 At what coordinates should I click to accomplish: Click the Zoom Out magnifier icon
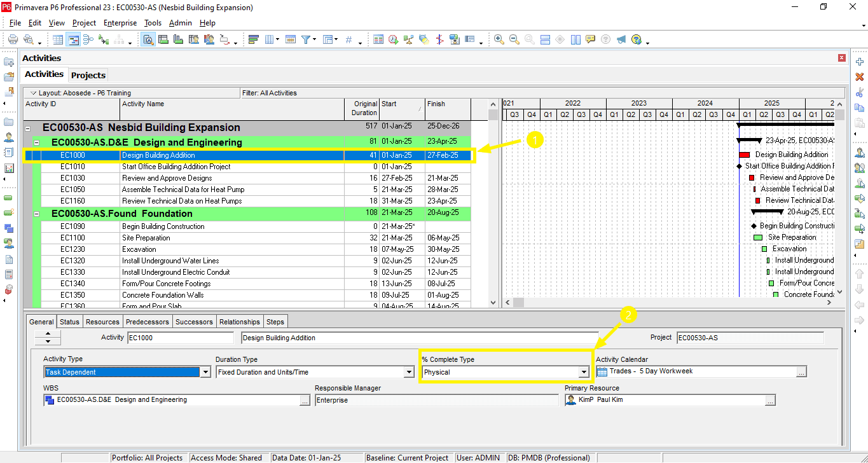514,39
